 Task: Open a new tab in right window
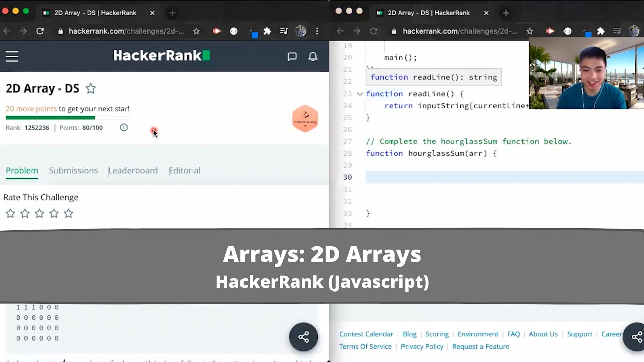click(506, 13)
